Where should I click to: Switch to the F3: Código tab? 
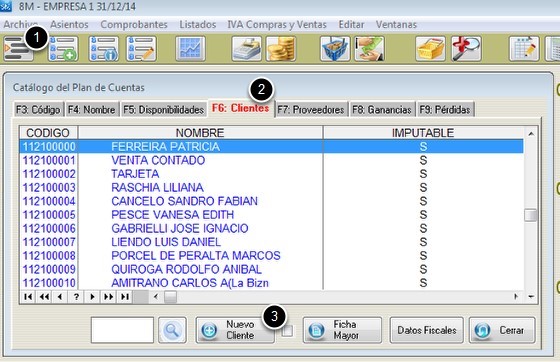[38, 110]
